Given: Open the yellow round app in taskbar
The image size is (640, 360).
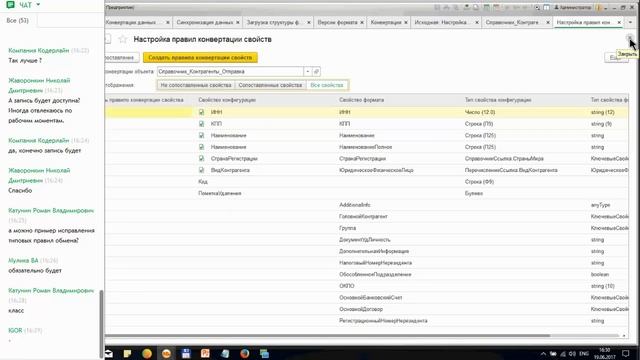Looking at the screenshot, I should [x=147, y=353].
